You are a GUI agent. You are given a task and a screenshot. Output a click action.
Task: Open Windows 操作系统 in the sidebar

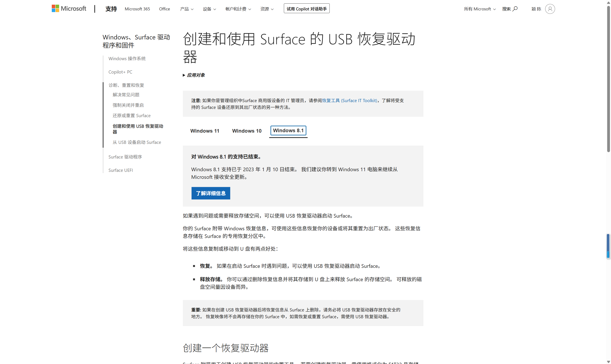(x=127, y=58)
